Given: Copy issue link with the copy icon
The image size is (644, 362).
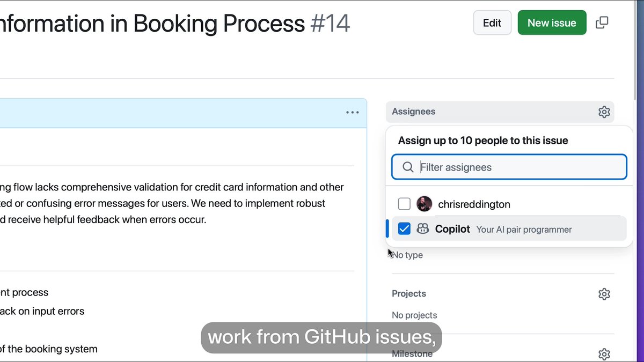Looking at the screenshot, I should click(602, 23).
